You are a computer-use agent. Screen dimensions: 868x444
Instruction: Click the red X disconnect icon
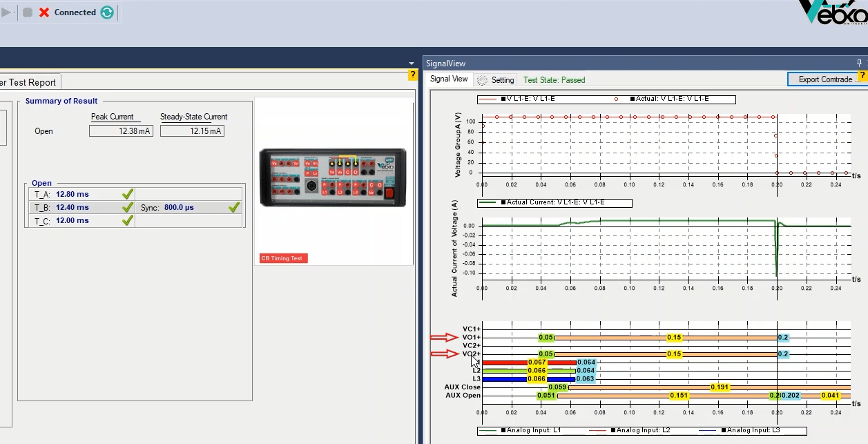click(44, 12)
